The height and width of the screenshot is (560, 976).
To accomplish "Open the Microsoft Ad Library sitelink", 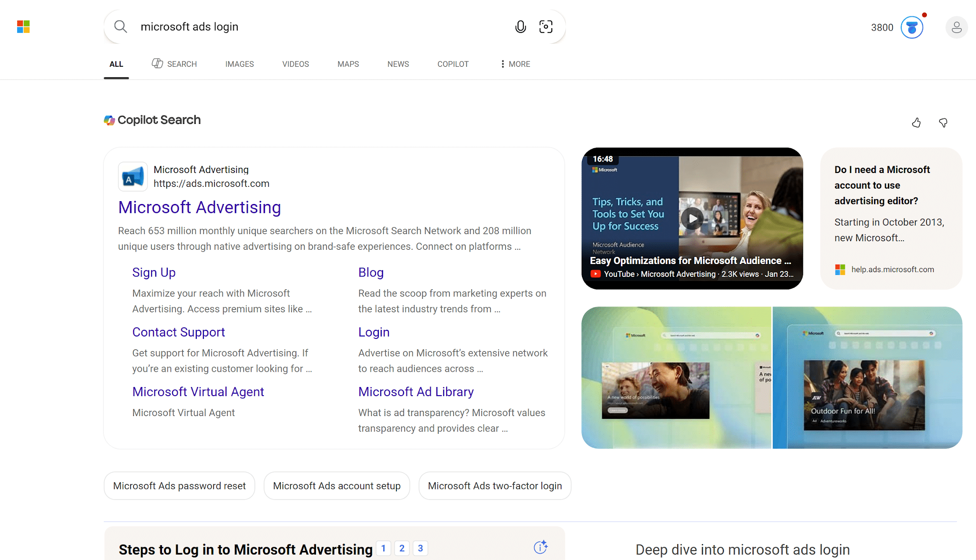I will pyautogui.click(x=416, y=392).
